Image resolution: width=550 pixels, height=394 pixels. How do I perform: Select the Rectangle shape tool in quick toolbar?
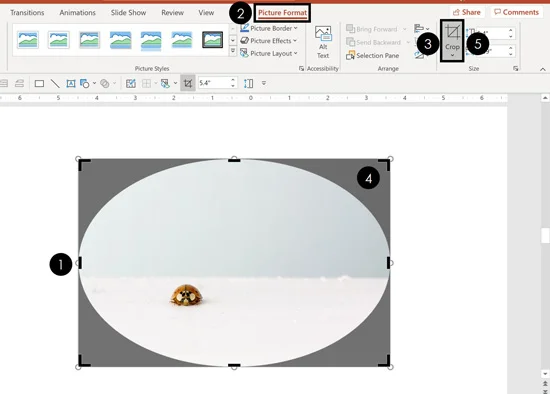[x=39, y=84]
